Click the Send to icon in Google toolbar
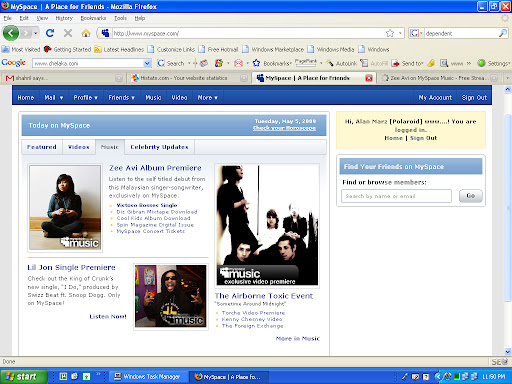512x384 pixels. pyautogui.click(x=395, y=63)
